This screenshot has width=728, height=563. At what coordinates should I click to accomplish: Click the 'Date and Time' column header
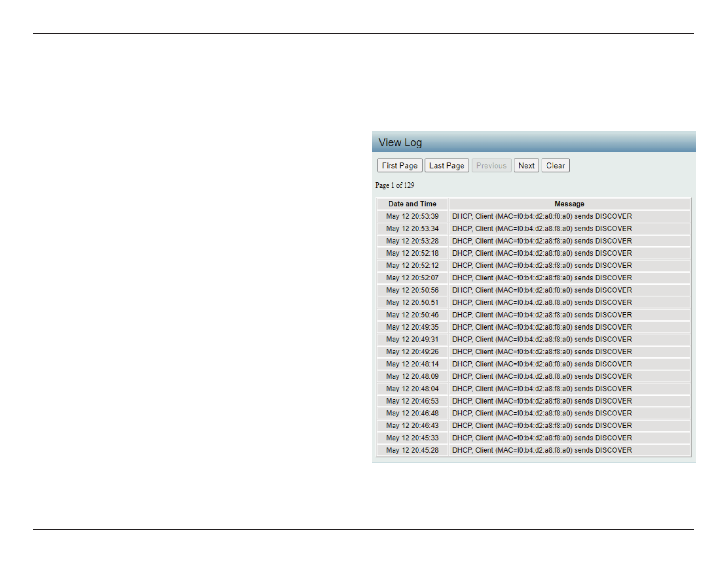point(412,204)
